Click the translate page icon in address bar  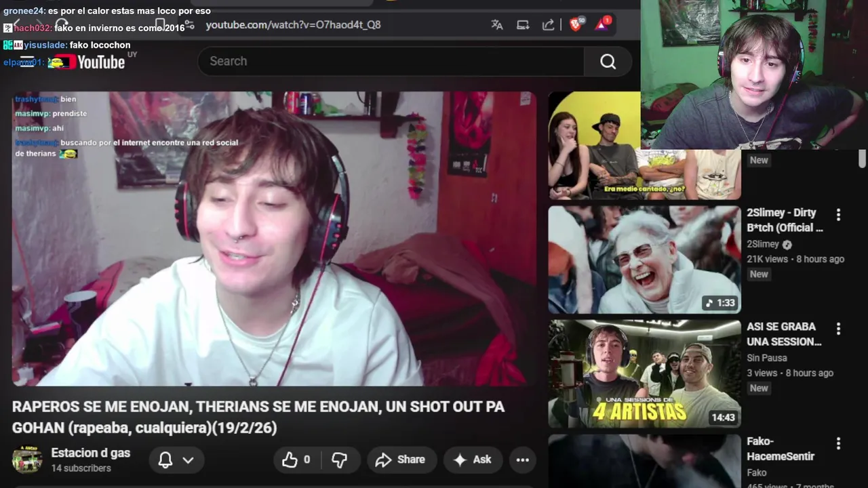click(x=497, y=25)
